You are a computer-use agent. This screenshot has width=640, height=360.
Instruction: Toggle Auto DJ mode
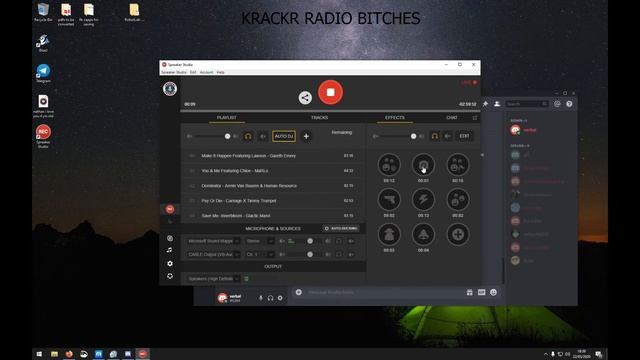click(284, 136)
